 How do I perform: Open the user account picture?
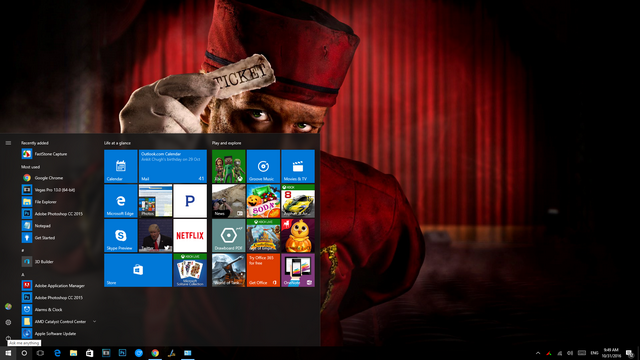tap(8, 307)
